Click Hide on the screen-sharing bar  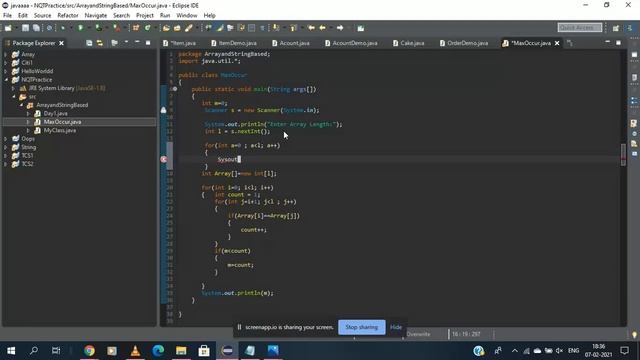pos(396,327)
